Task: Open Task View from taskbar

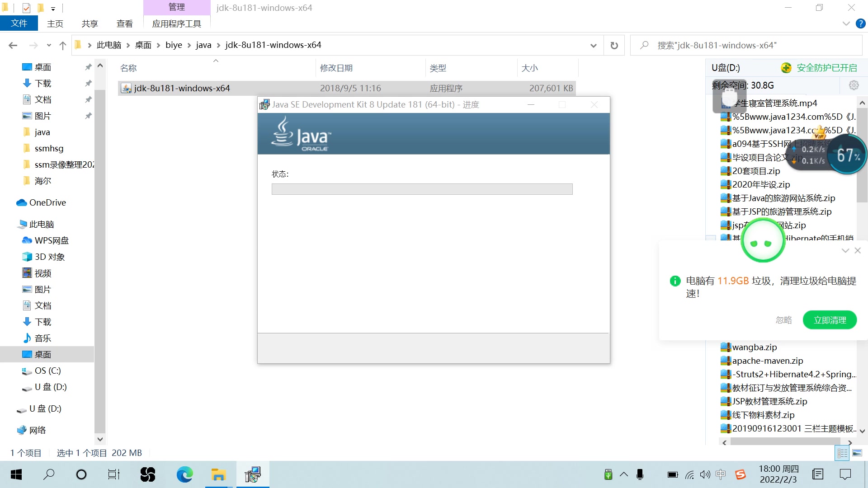Action: pos(113,474)
